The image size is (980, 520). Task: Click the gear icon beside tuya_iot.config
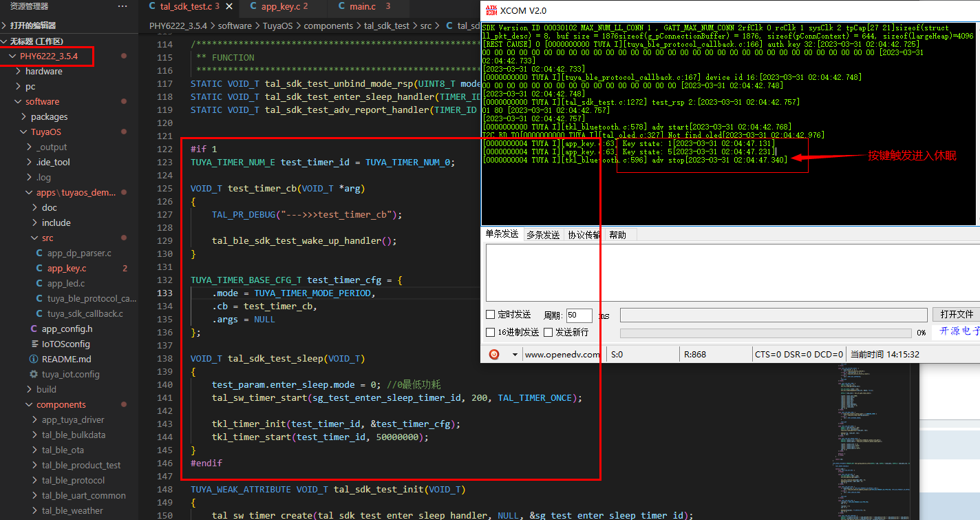(34, 374)
